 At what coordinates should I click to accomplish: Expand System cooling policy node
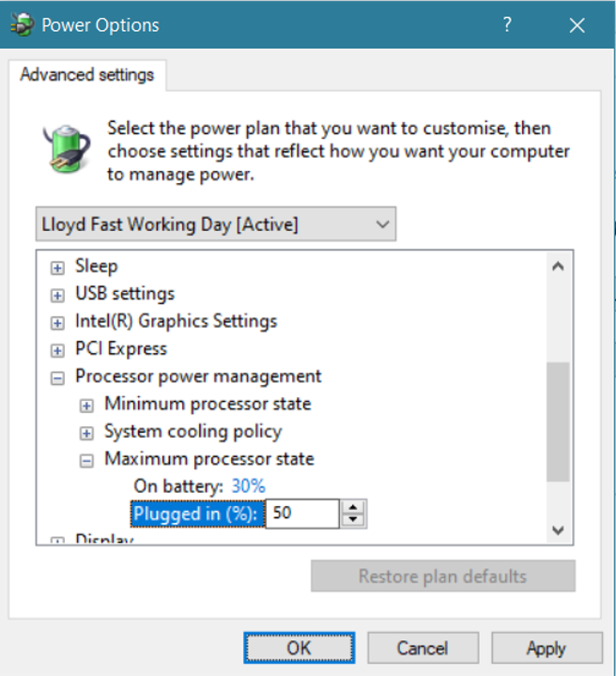coord(87,433)
